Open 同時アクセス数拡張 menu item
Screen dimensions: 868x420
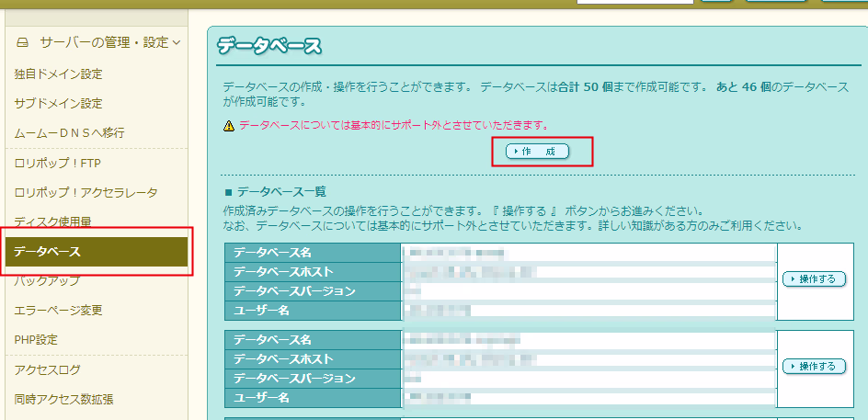coord(63,400)
